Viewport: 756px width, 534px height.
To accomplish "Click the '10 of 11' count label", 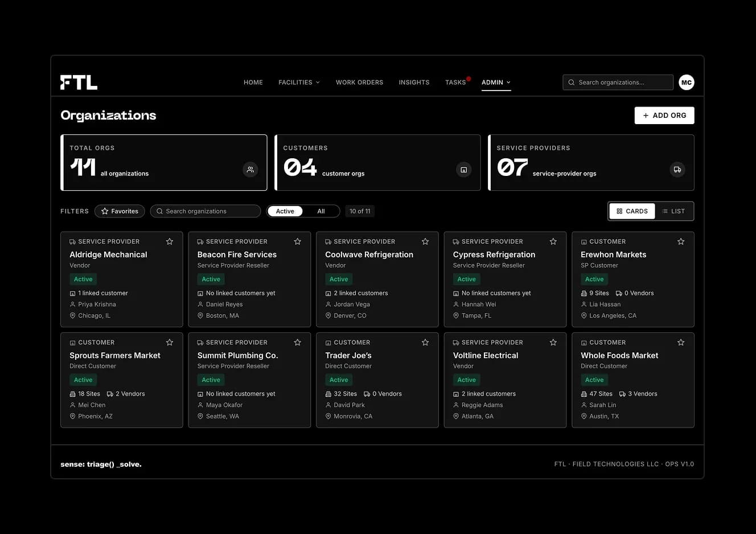I will (360, 211).
